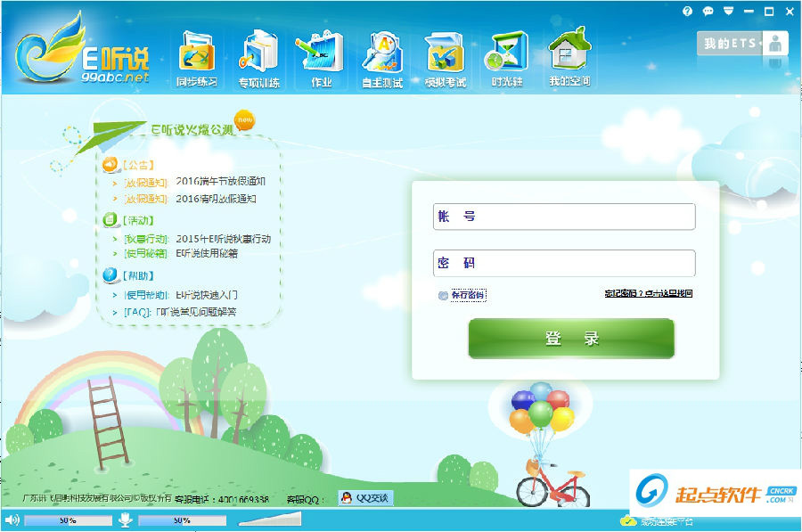Image resolution: width=802 pixels, height=532 pixels.
Task: Open E听说使用秘籍 link
Action: tap(207, 253)
